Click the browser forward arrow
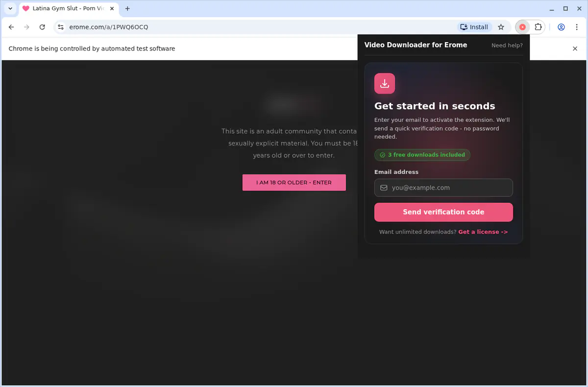 pyautogui.click(x=26, y=27)
